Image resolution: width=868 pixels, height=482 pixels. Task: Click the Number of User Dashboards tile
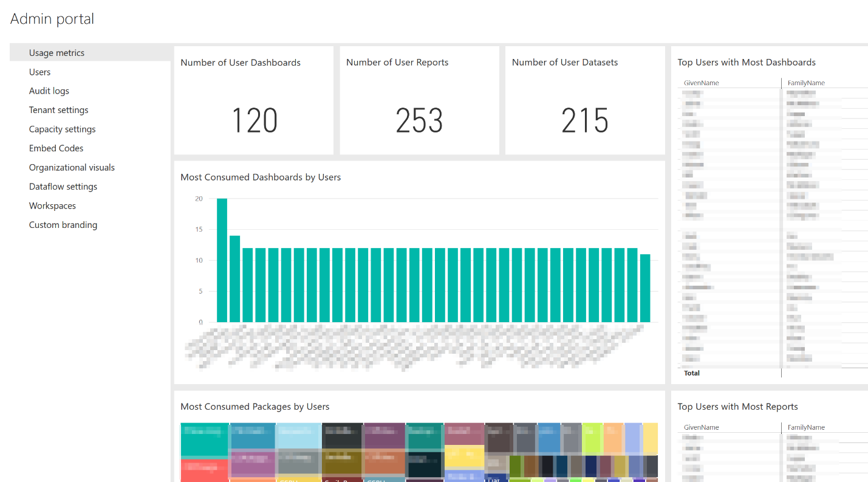click(x=253, y=100)
